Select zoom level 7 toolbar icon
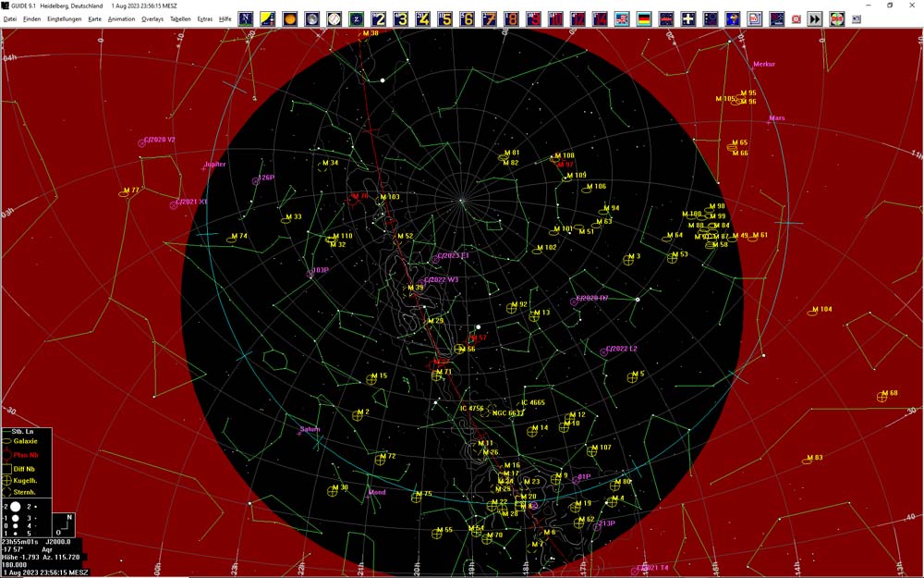924x578 pixels. click(489, 18)
